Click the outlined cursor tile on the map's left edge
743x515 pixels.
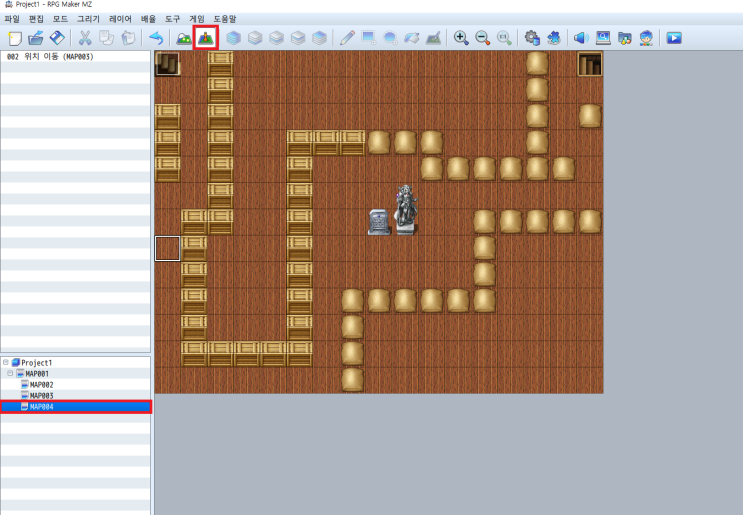(x=168, y=248)
